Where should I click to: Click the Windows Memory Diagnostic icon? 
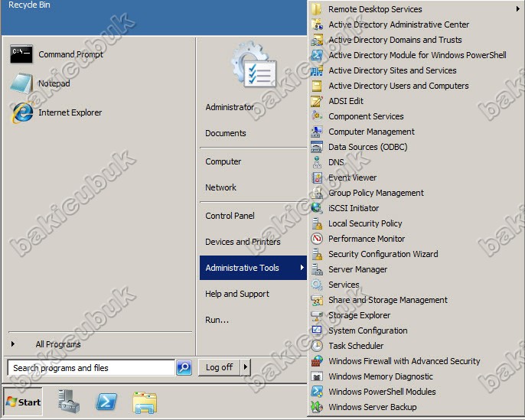click(x=317, y=376)
